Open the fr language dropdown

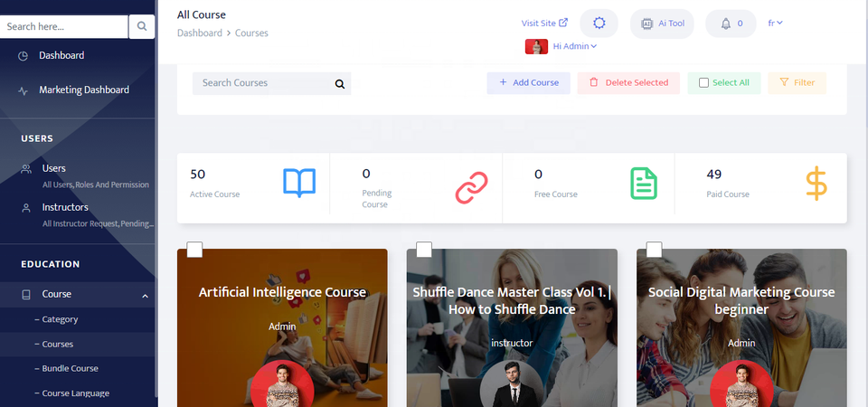click(775, 24)
